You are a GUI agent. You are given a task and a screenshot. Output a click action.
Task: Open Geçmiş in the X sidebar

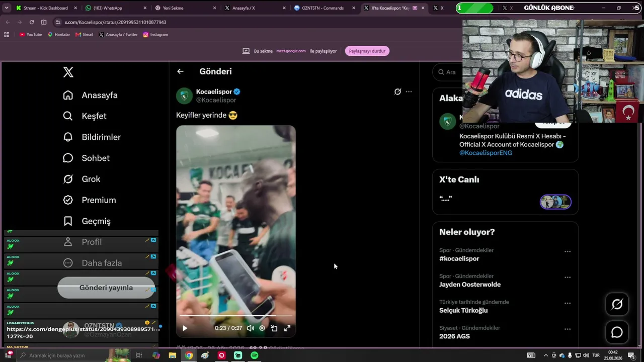(x=87, y=221)
